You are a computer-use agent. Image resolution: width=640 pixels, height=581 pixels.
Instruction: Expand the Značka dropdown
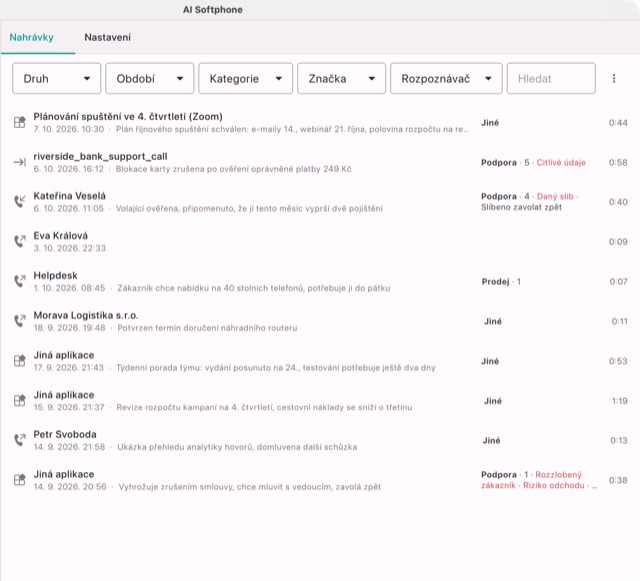click(341, 78)
